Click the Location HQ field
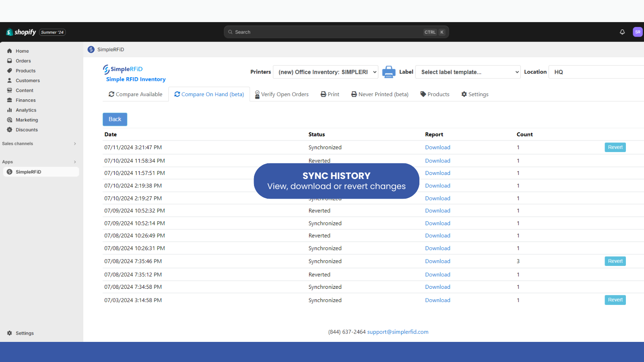Image resolution: width=644 pixels, height=362 pixels. 597,72
